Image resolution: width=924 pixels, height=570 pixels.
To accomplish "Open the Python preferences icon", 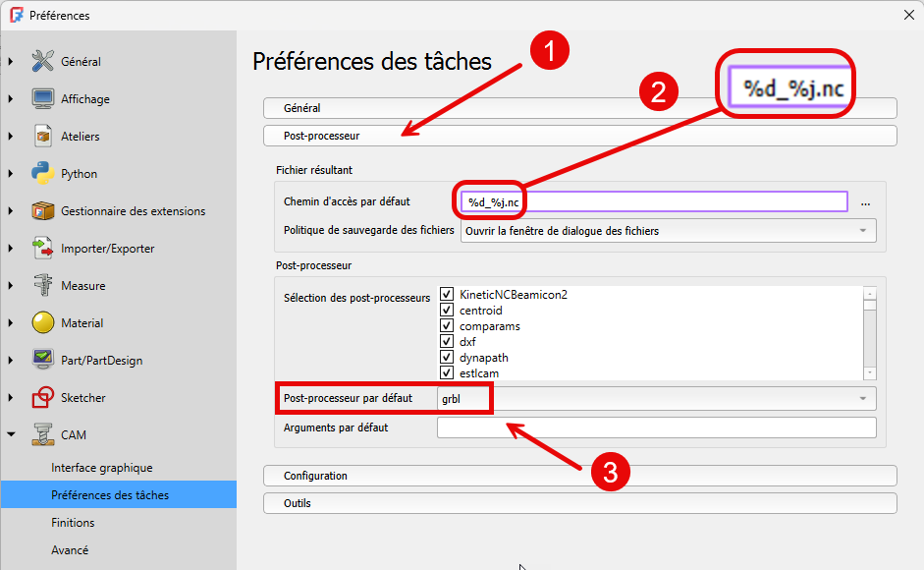I will pyautogui.click(x=42, y=173).
